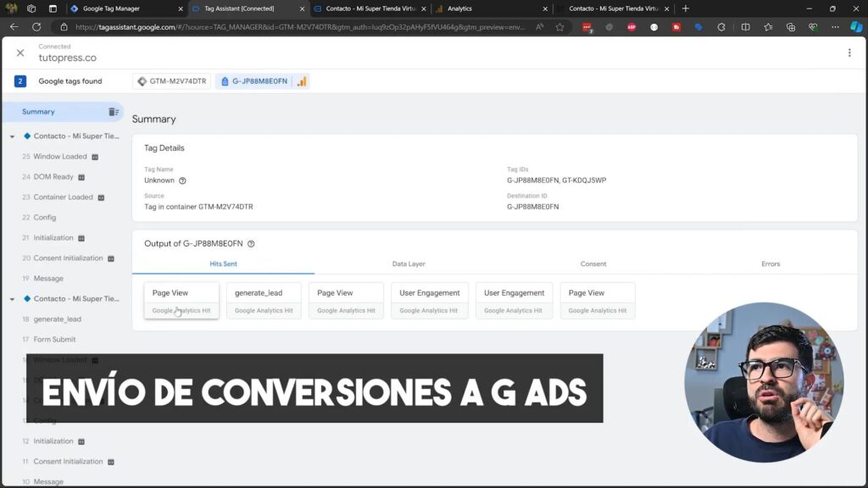Click the Tag IDs value G-JP88M8E0FN, GT-KDQJ5WP
The width and height of the screenshot is (868, 488).
556,180
